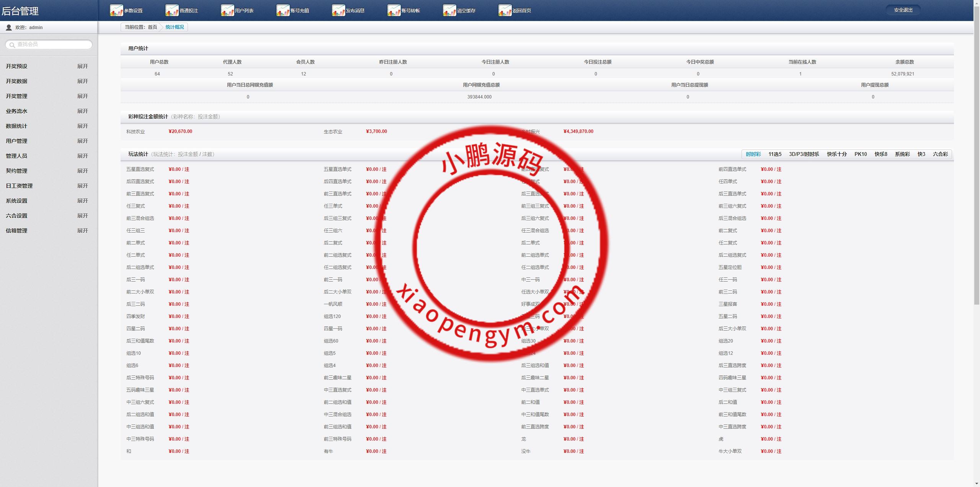Select the 六合彩 statistics tab
The image size is (980, 487).
[940, 154]
